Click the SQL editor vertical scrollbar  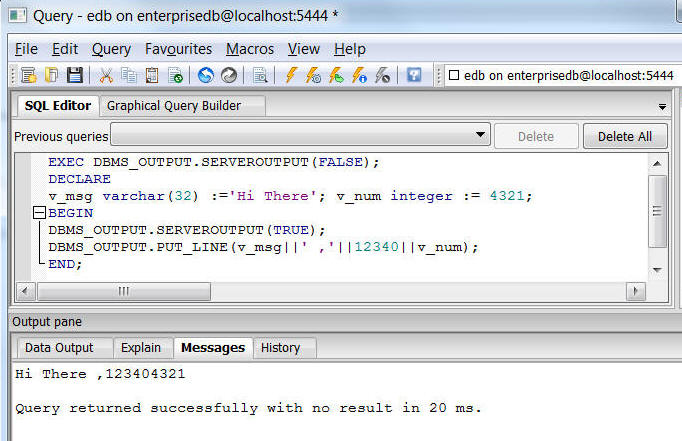[x=657, y=211]
